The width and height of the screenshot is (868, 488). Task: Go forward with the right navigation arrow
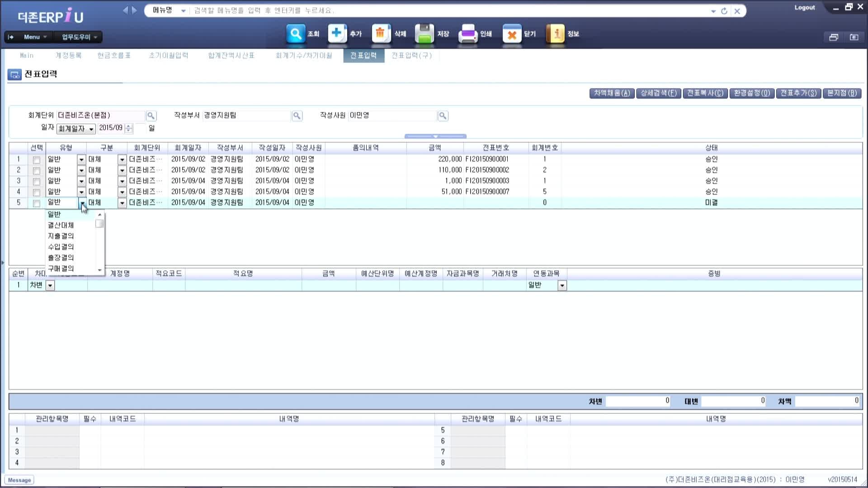click(134, 10)
